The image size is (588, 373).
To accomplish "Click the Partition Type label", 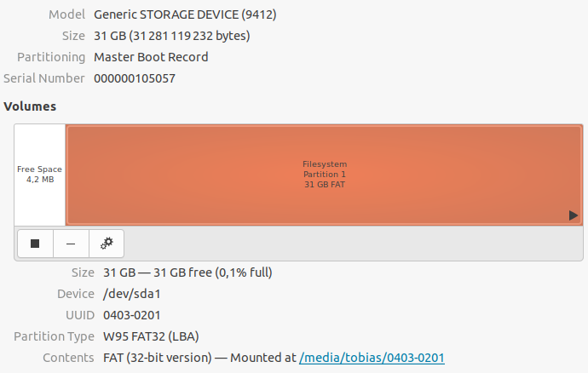I will (54, 336).
